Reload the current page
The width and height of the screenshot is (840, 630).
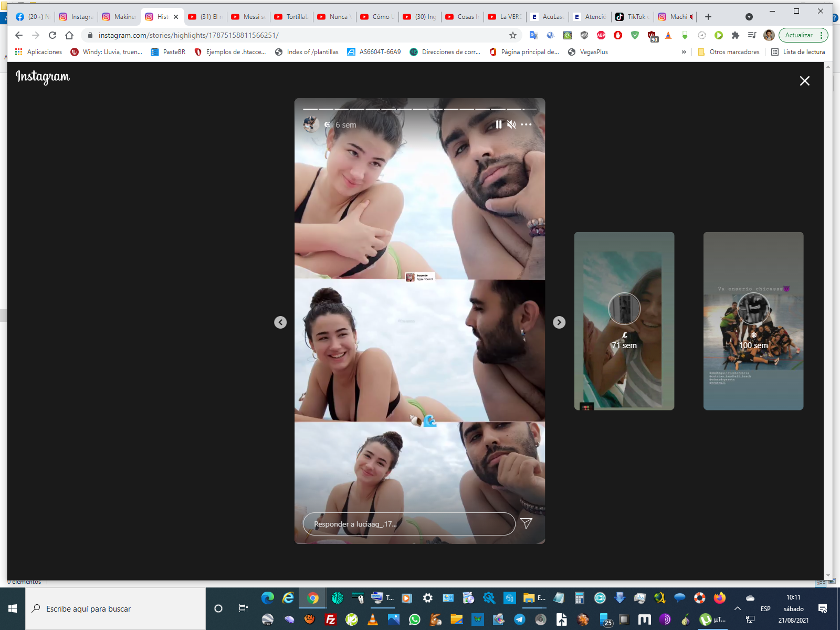coord(52,35)
